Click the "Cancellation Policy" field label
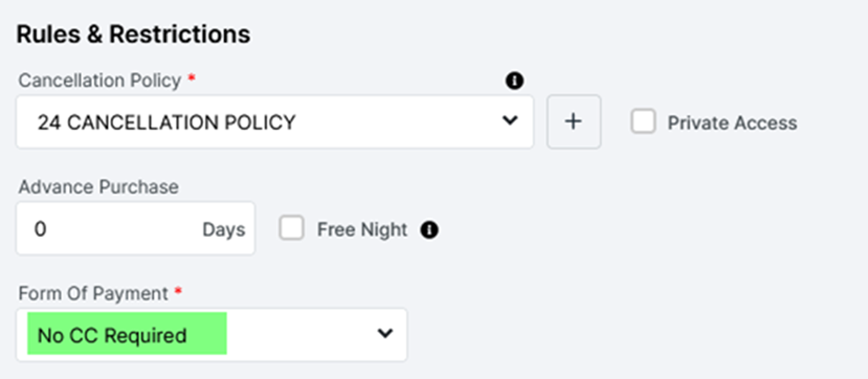Image resolution: width=868 pixels, height=379 pixels. click(99, 80)
